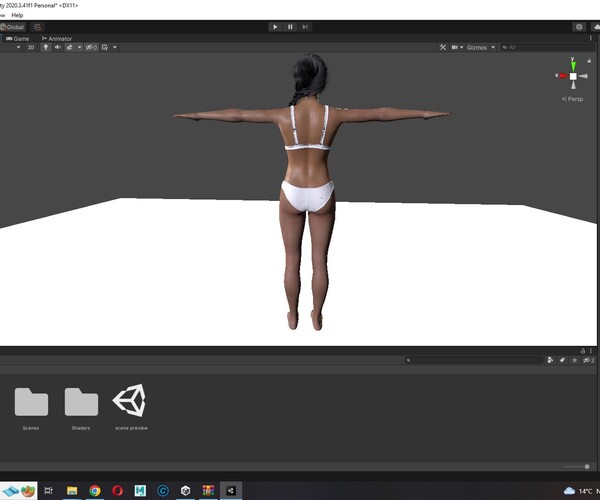Start Play mode with the play button
The width and height of the screenshot is (600, 500).
(x=275, y=27)
